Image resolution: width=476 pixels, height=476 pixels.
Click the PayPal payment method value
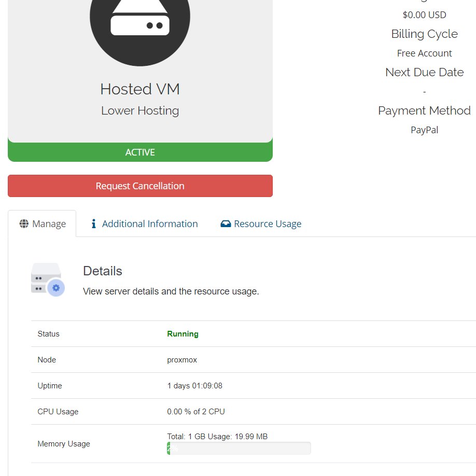pyautogui.click(x=424, y=130)
